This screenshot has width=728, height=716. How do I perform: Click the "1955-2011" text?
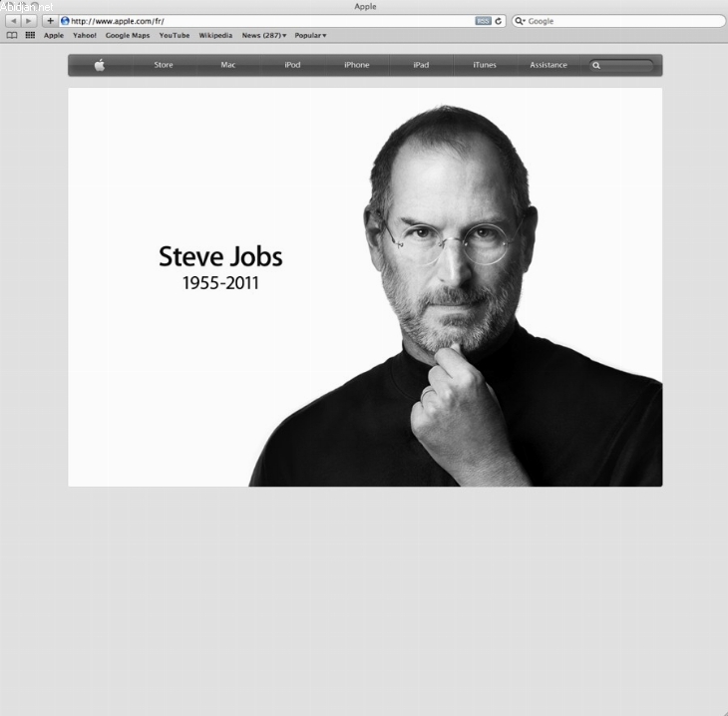coord(220,283)
